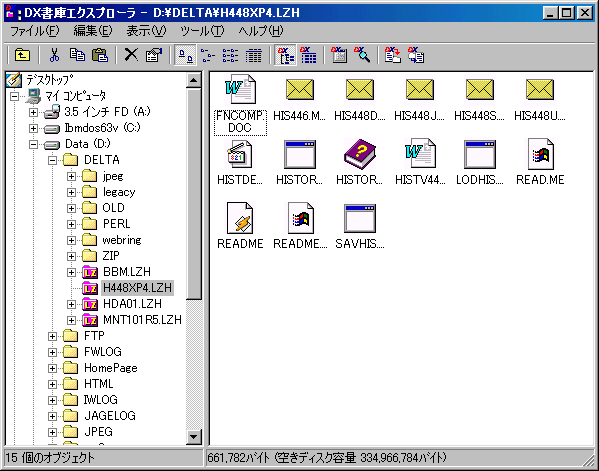Select the READ.ME file icon
This screenshot has width=599, height=471.
coord(540,162)
